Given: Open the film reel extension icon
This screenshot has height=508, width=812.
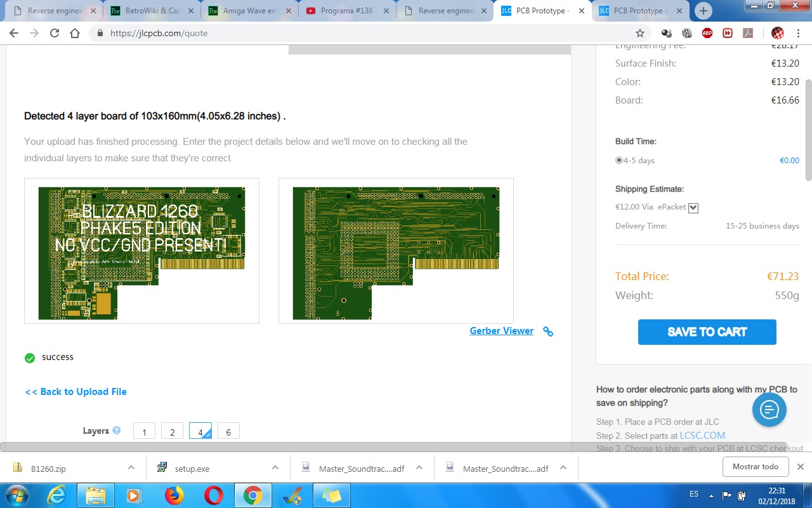Looking at the screenshot, I should [x=687, y=33].
